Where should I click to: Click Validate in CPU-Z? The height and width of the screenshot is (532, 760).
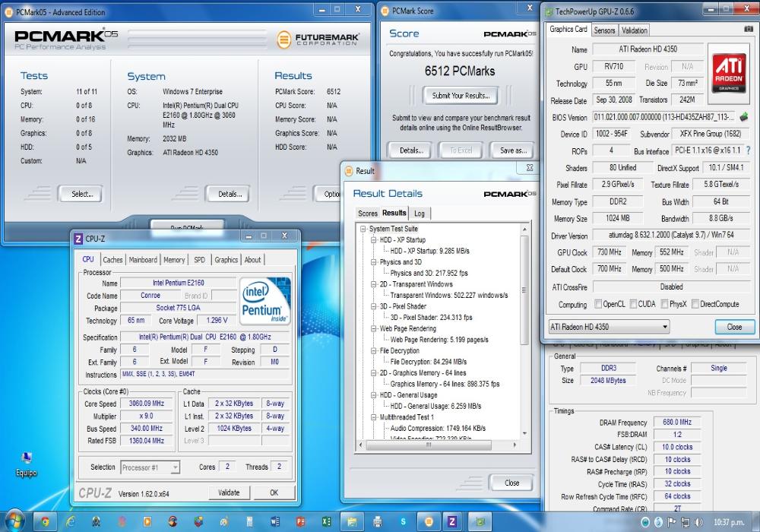coord(229,492)
